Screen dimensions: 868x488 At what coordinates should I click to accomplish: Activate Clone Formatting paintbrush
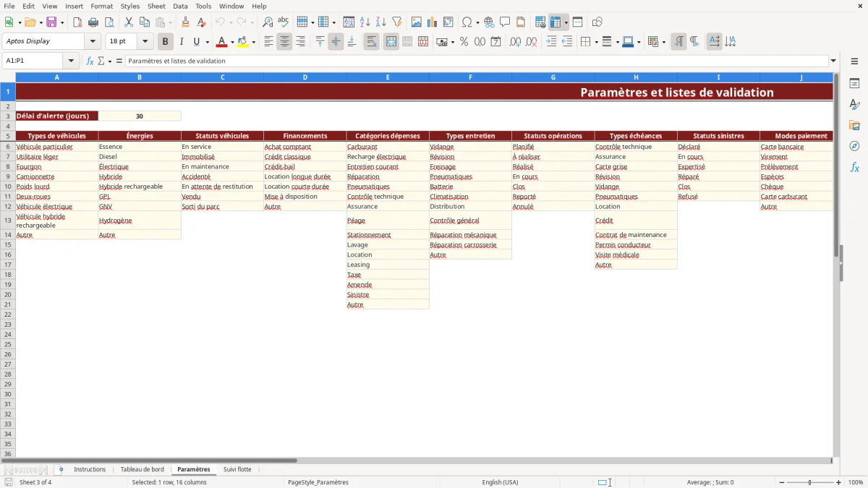point(186,22)
